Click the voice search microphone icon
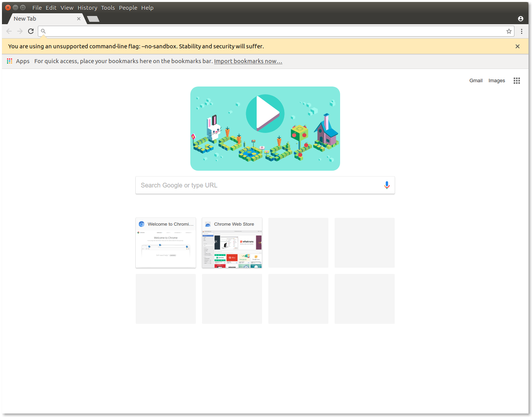This screenshot has height=417, width=532. (x=387, y=185)
